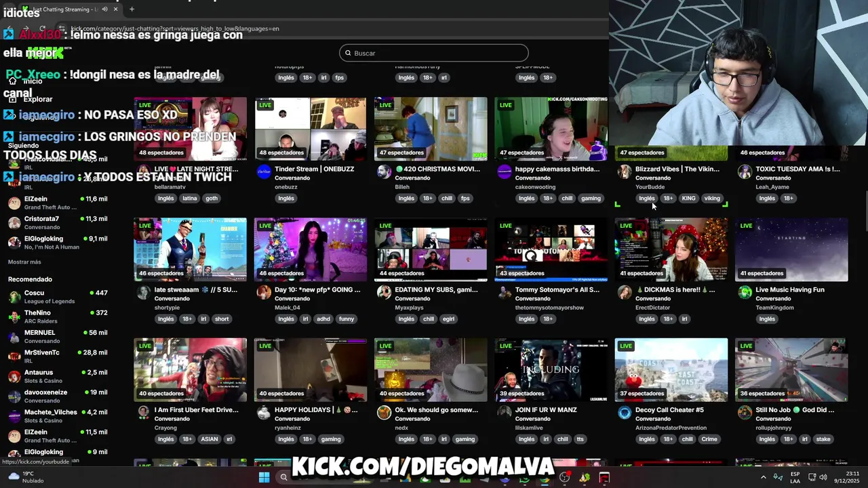Screen dimensions: 868x488
Task: Click Billeh streamer avatar icon
Action: pos(384,171)
